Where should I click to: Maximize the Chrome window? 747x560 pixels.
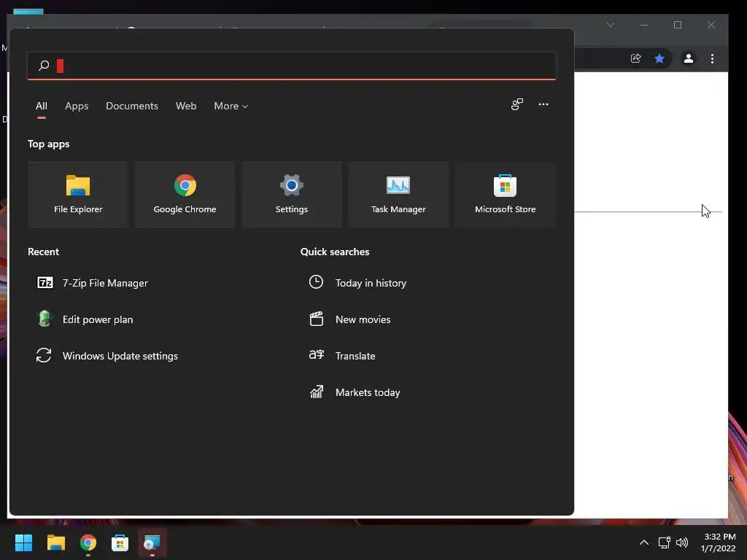678,25
